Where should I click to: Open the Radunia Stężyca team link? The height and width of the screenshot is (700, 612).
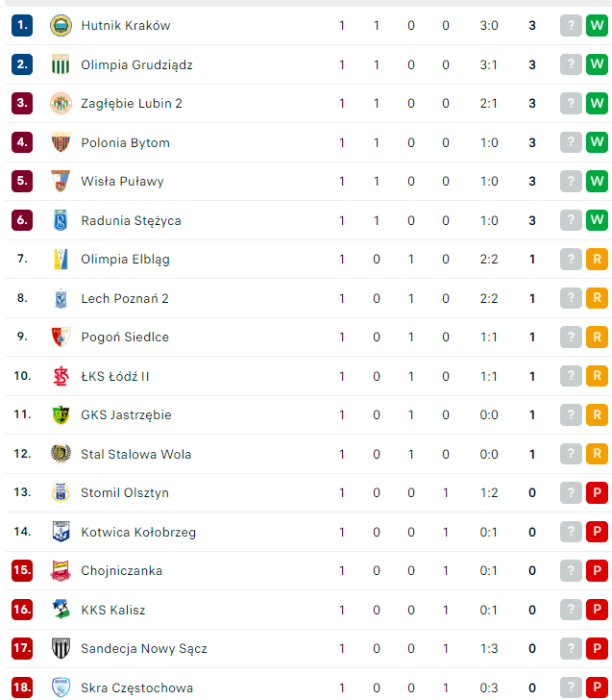131,220
